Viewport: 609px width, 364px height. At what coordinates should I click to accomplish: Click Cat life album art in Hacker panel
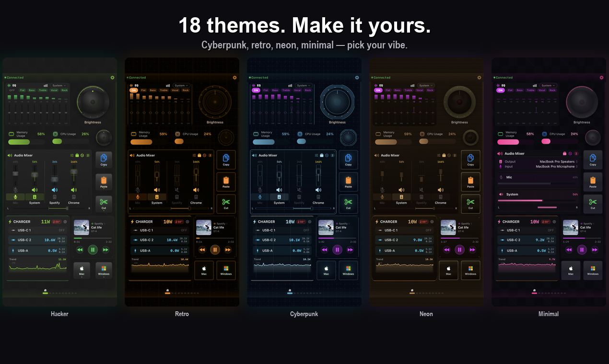81,227
